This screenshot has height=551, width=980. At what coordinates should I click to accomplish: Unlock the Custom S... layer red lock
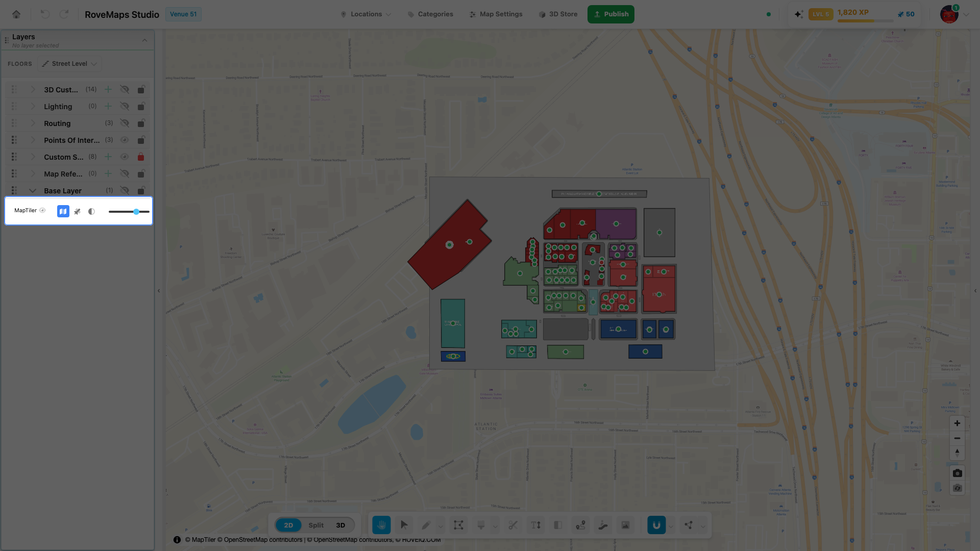coord(141,157)
